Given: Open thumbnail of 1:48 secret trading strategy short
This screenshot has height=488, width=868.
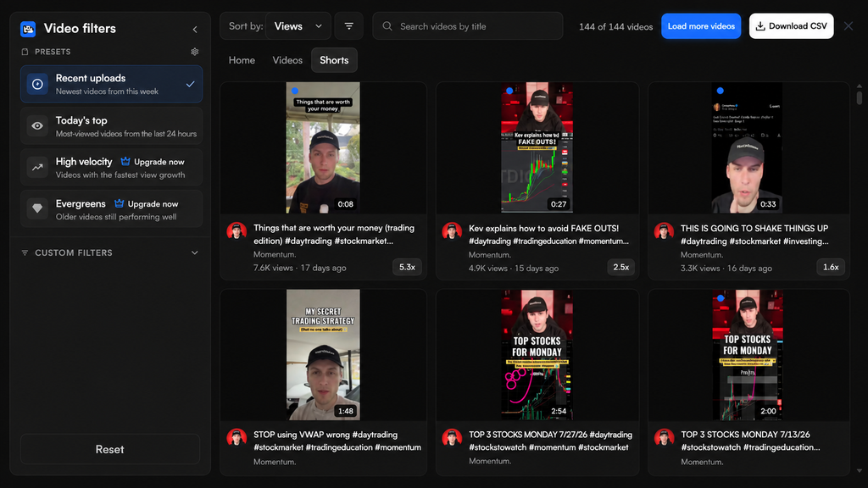Looking at the screenshot, I should pos(323,355).
